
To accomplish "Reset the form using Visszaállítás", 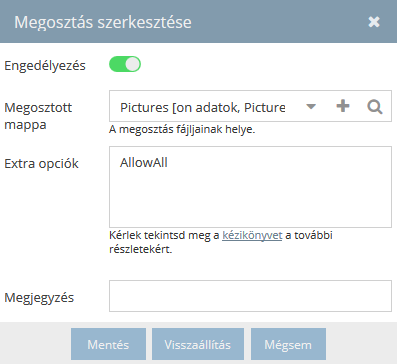I will click(198, 344).
